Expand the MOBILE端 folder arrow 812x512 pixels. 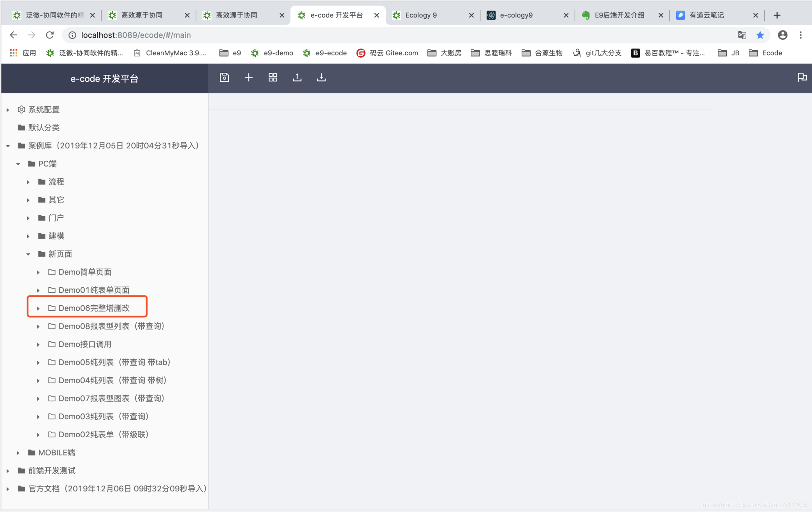click(x=18, y=453)
